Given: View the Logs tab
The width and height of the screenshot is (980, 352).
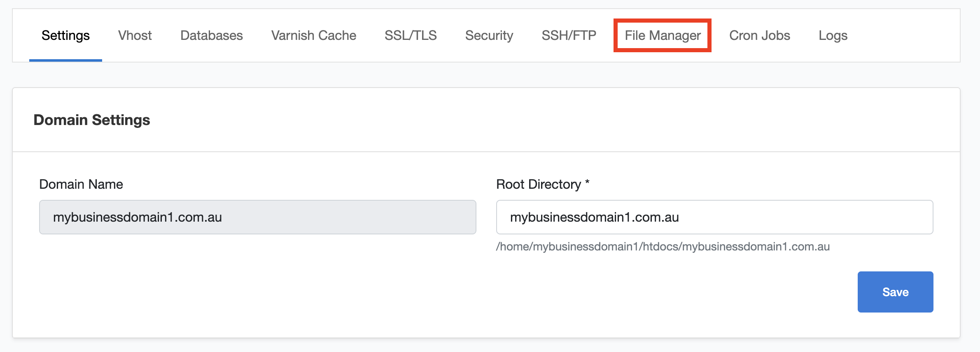Looking at the screenshot, I should tap(833, 35).
